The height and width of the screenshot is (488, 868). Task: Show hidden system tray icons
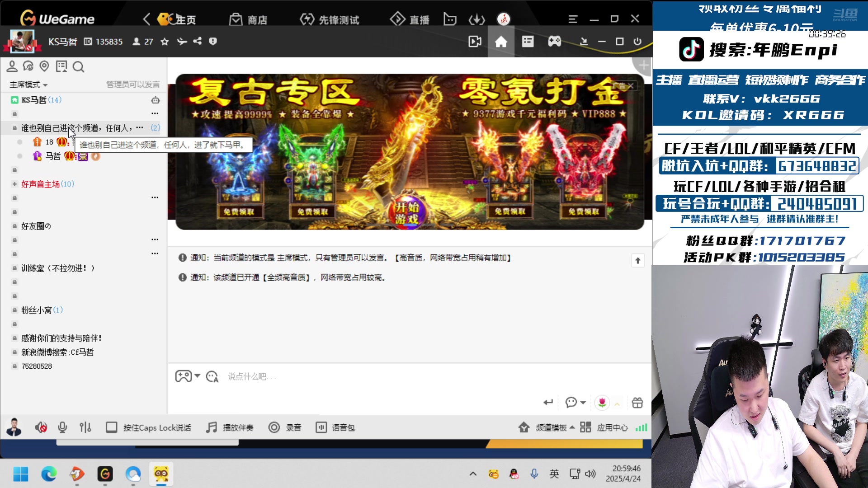pyautogui.click(x=473, y=474)
